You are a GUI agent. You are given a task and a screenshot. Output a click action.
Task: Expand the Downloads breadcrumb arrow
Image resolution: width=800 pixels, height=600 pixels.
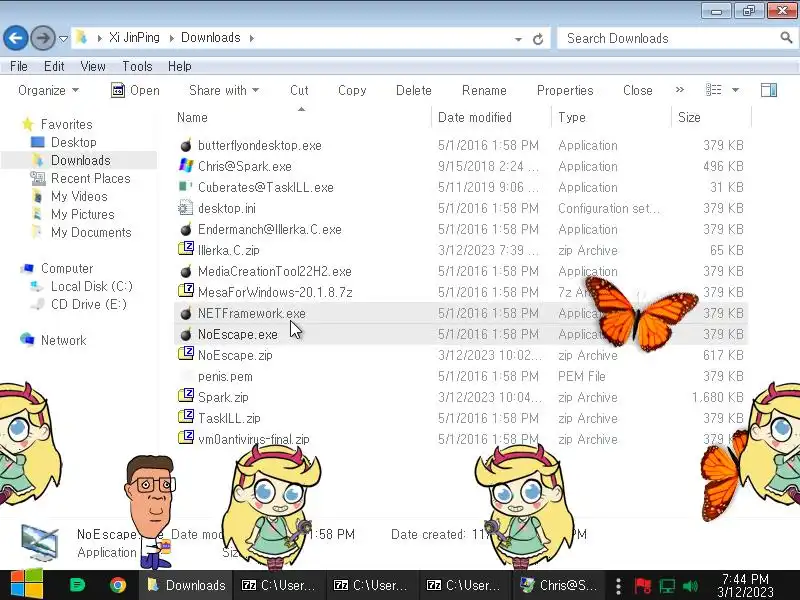click(252, 38)
